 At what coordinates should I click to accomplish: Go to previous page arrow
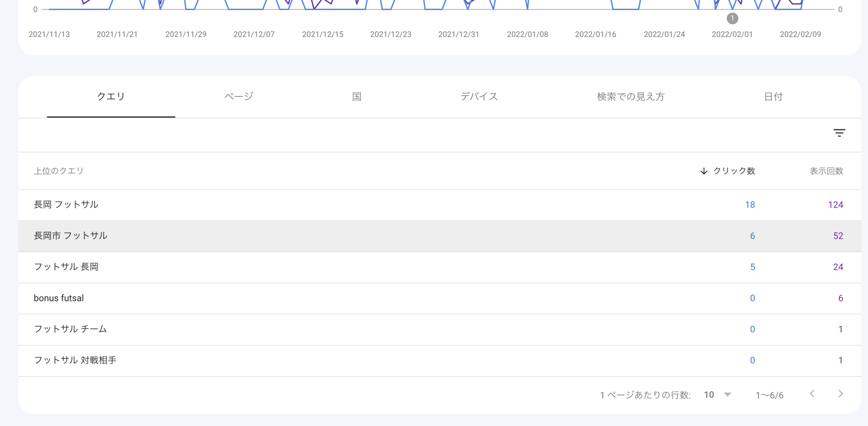(812, 394)
